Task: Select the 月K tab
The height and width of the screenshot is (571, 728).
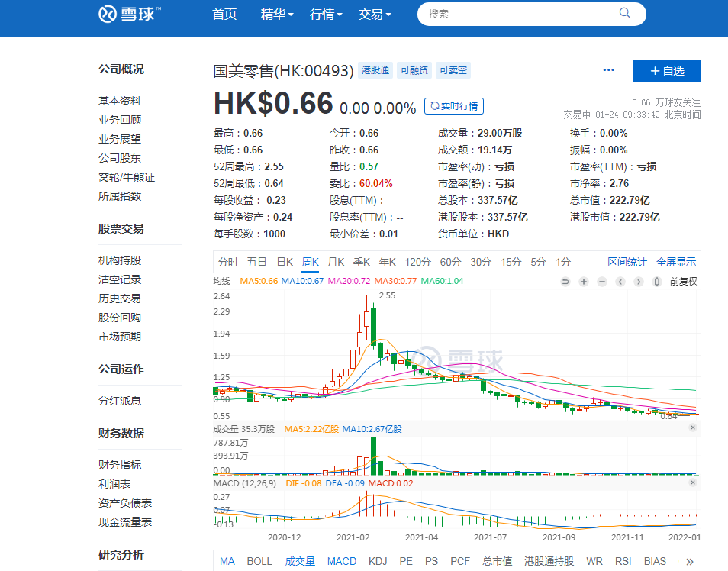Action: click(334, 261)
